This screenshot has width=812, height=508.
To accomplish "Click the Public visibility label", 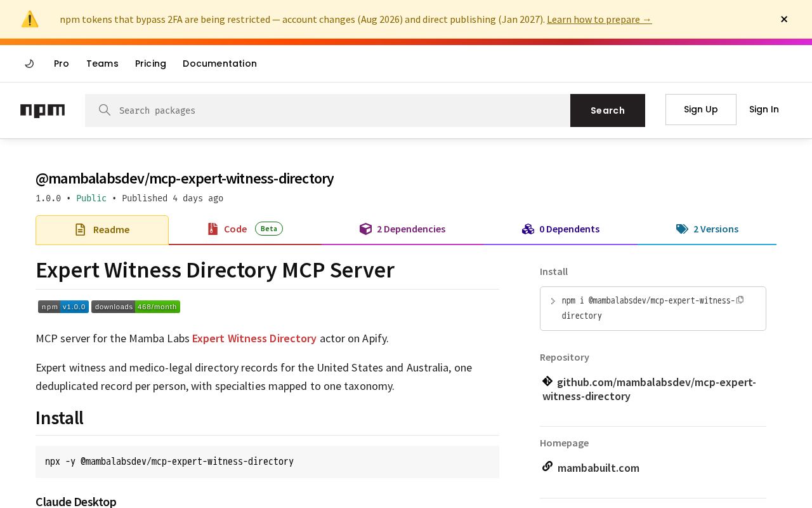I will (91, 198).
